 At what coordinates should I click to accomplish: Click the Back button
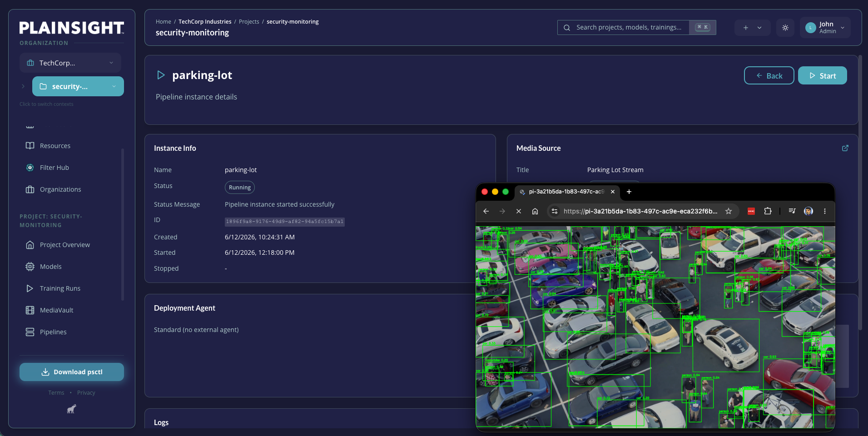tap(769, 76)
